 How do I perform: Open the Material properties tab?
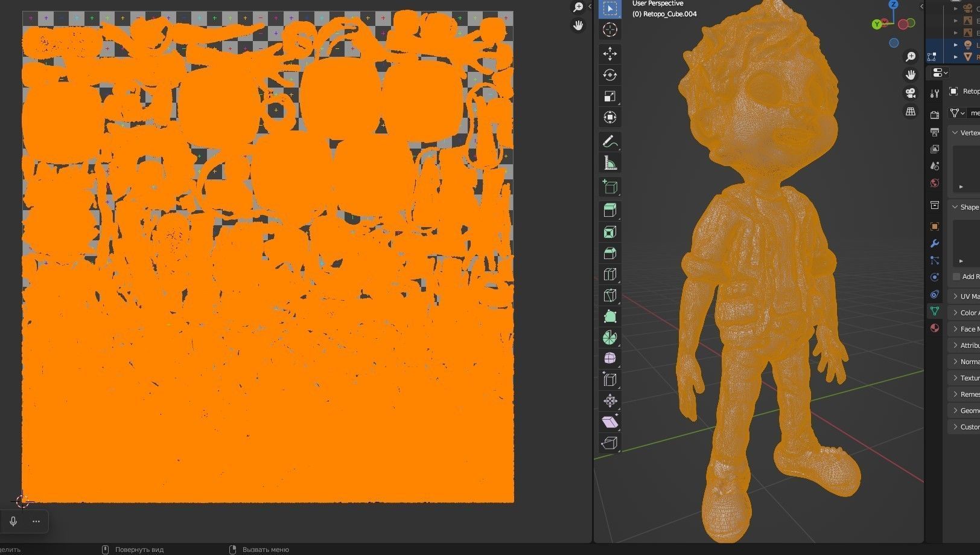tap(935, 328)
